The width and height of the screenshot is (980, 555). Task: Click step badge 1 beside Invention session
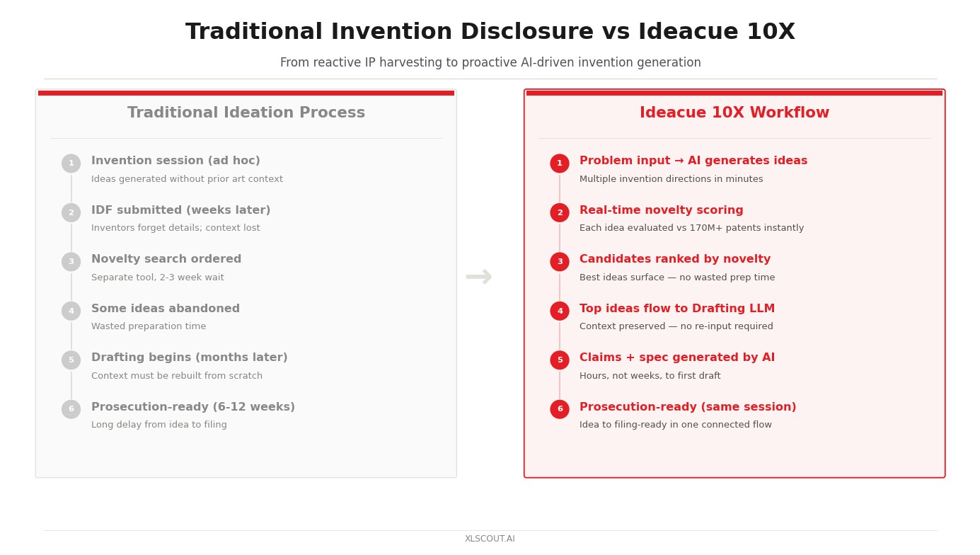(71, 164)
